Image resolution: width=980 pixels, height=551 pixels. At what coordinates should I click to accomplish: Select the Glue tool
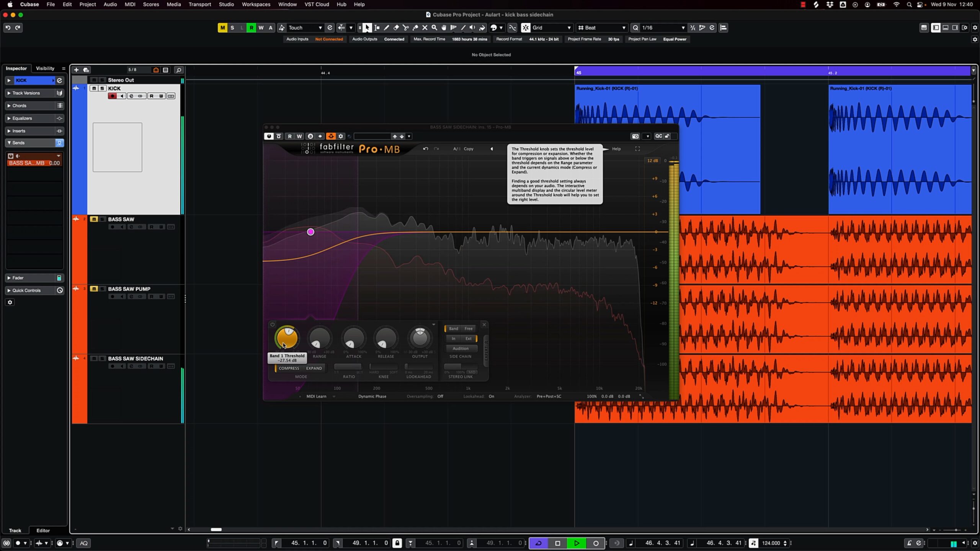[x=415, y=28]
